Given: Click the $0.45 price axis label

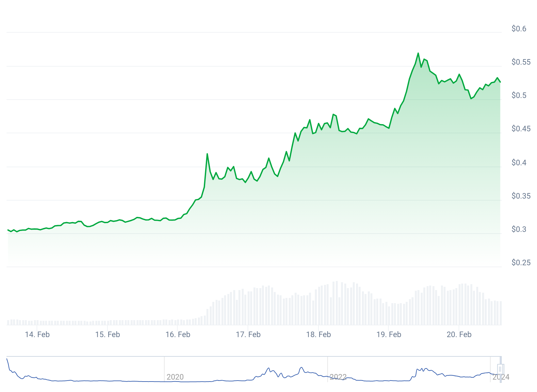Looking at the screenshot, I should coord(521,129).
